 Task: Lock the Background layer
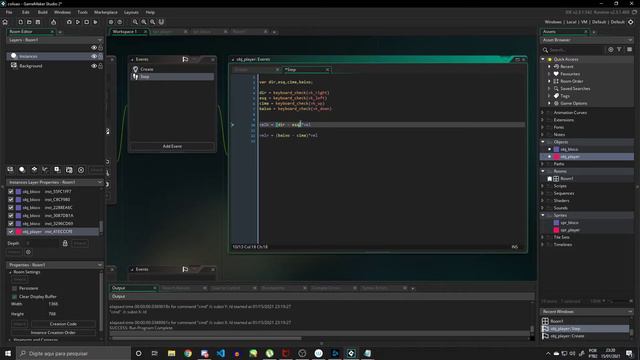[100, 66]
